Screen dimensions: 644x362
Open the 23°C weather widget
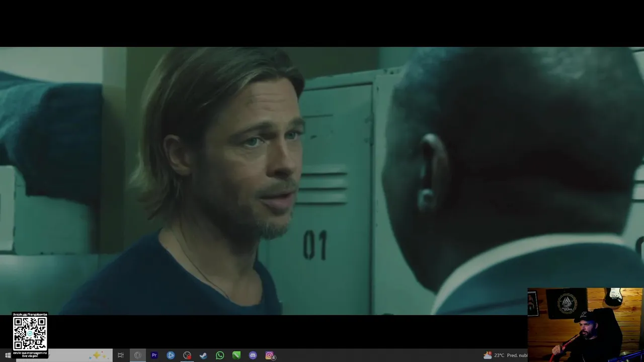(x=505, y=355)
